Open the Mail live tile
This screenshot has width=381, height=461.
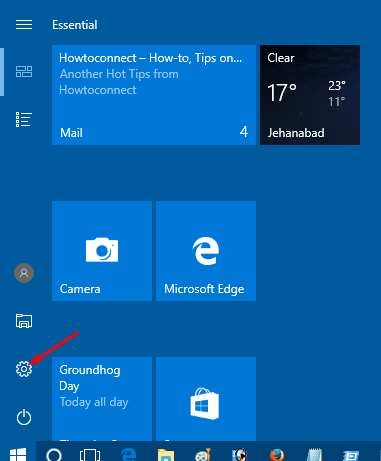[154, 95]
